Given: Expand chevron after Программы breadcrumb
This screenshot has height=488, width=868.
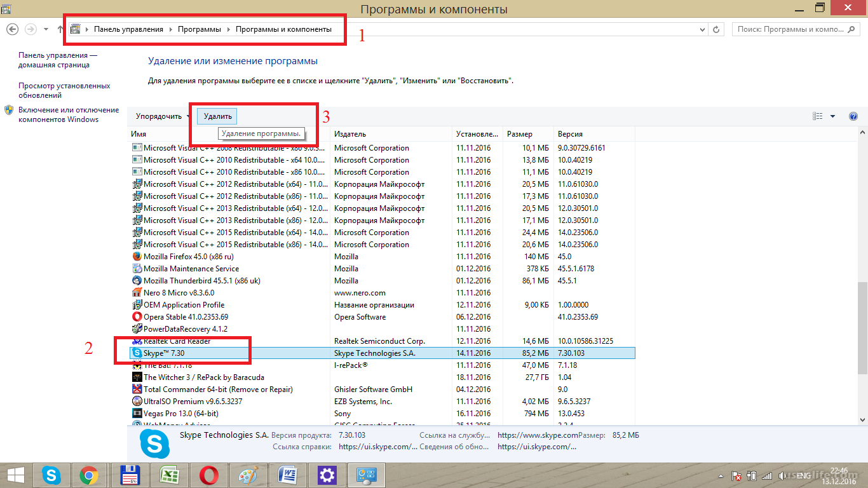Looking at the screenshot, I should [228, 29].
